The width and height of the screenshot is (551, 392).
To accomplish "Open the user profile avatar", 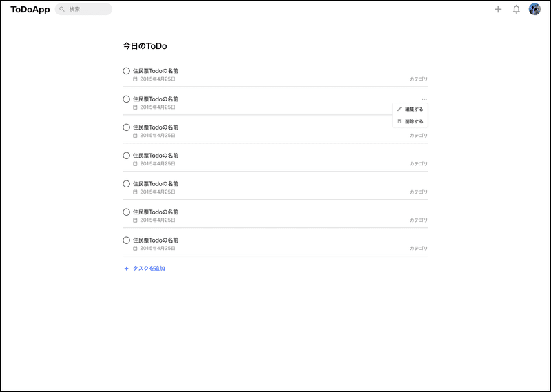I will [x=534, y=9].
